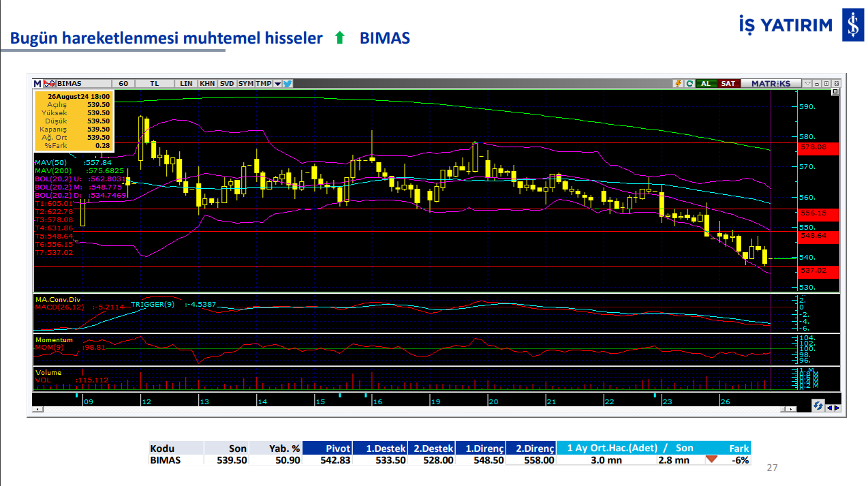Screen dimensions: 868x486
Task: Click the blue sync icon at bottom right
Action: 818,406
